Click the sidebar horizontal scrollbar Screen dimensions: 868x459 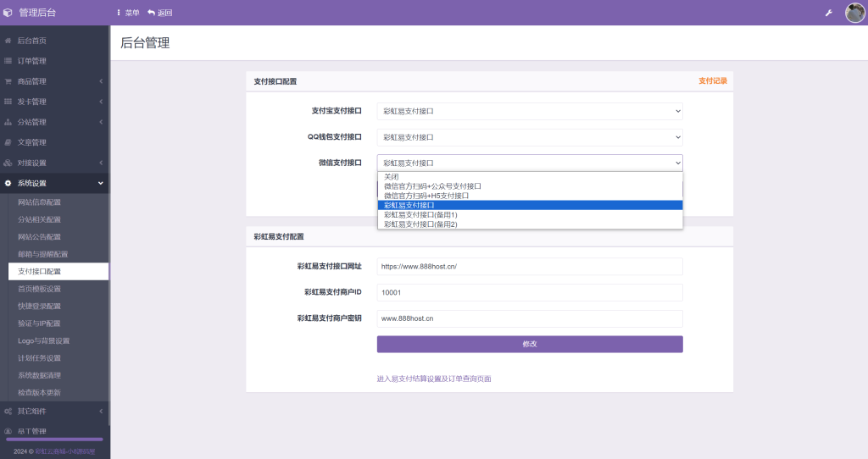(54, 440)
